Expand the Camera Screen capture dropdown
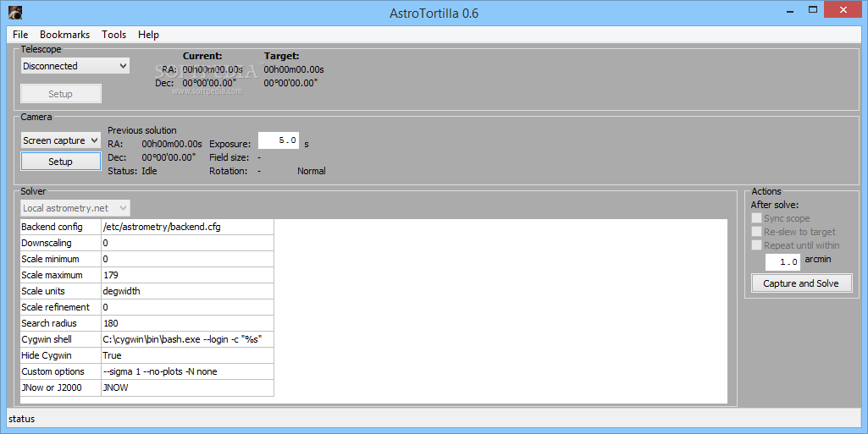 pyautogui.click(x=60, y=140)
